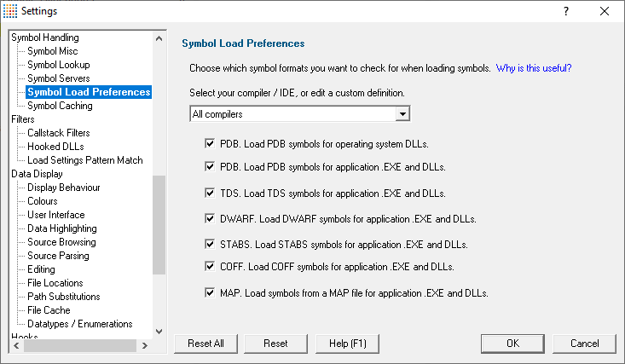
Task: Click the Reset All button
Action: click(205, 344)
